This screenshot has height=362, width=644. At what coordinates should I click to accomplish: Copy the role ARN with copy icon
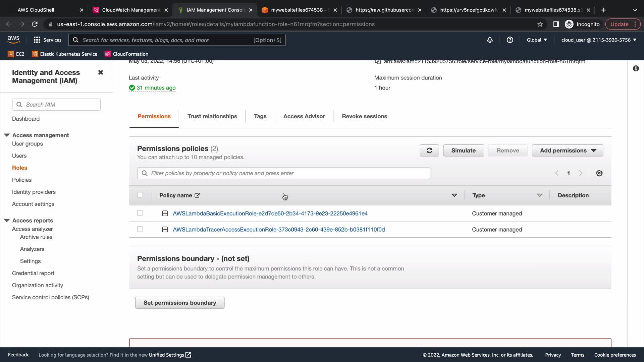[x=378, y=62]
